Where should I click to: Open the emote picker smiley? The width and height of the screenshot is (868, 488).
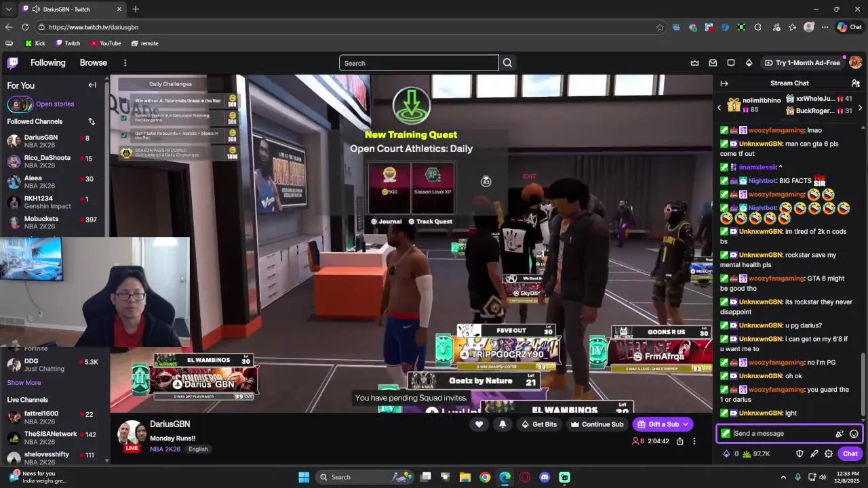pyautogui.click(x=854, y=434)
